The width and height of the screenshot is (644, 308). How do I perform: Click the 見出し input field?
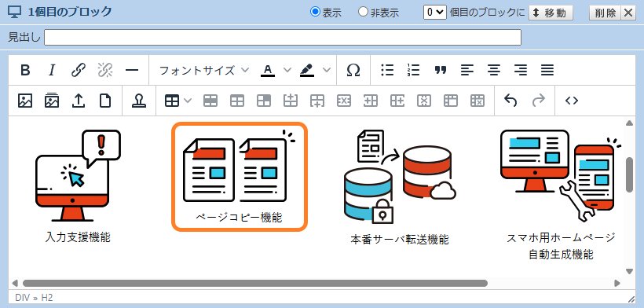(283, 38)
